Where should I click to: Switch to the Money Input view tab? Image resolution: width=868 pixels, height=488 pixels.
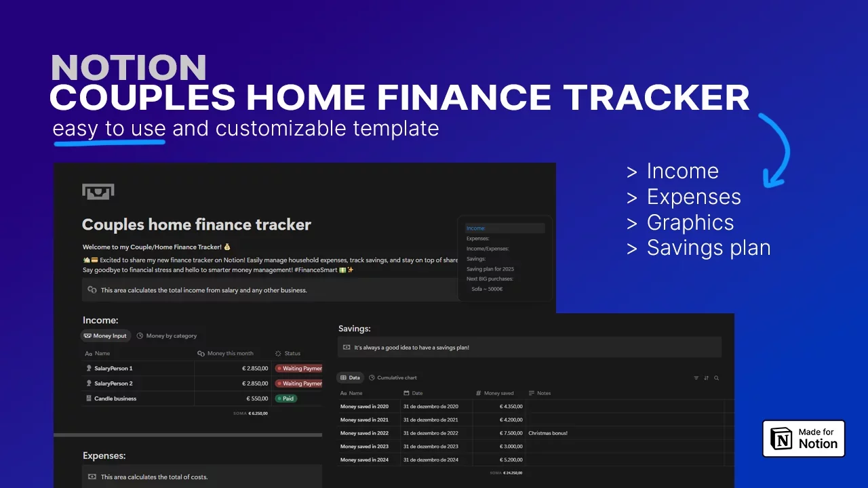point(106,335)
